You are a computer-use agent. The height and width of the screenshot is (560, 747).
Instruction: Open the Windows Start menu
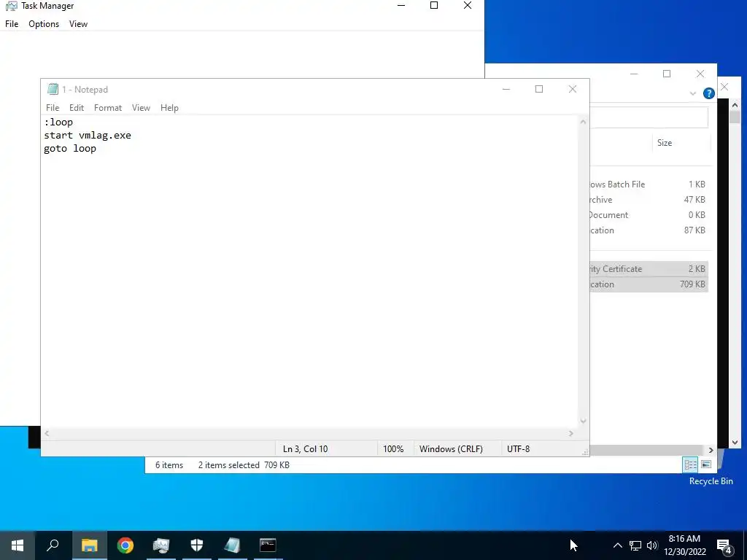click(x=18, y=545)
